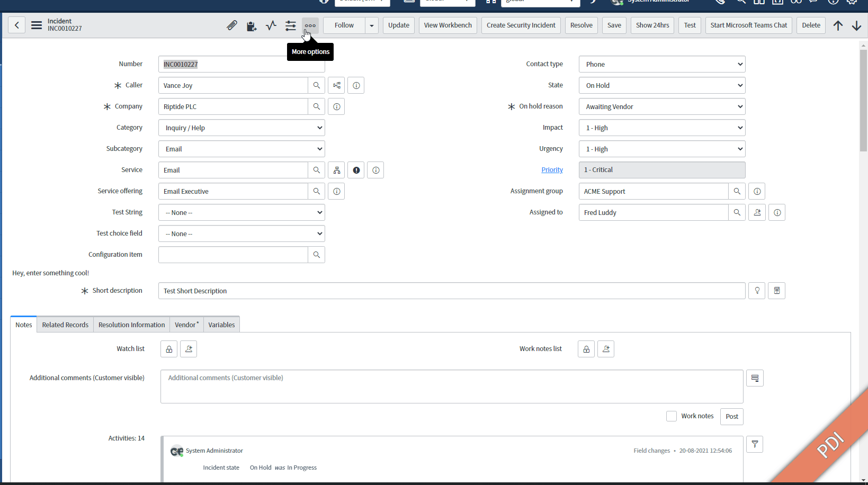This screenshot has width=868, height=485.
Task: Open the Priority link
Action: tap(552, 169)
